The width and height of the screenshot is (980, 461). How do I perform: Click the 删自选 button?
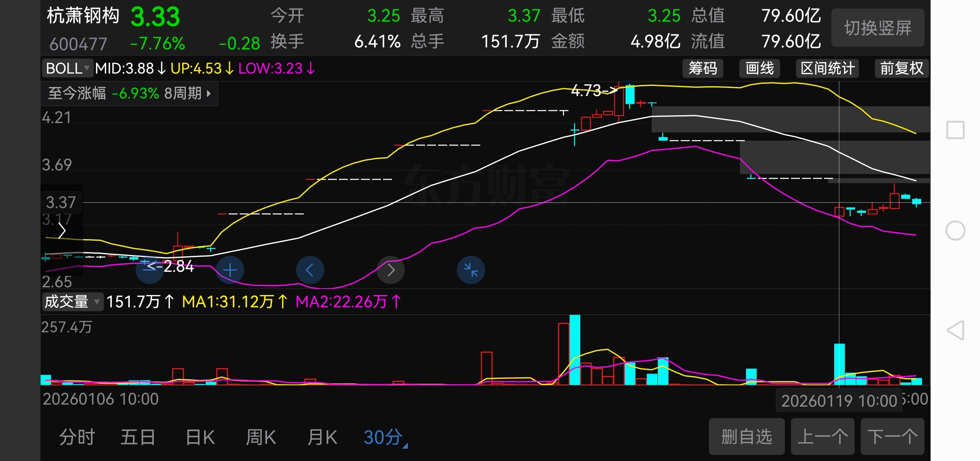pyautogui.click(x=746, y=436)
